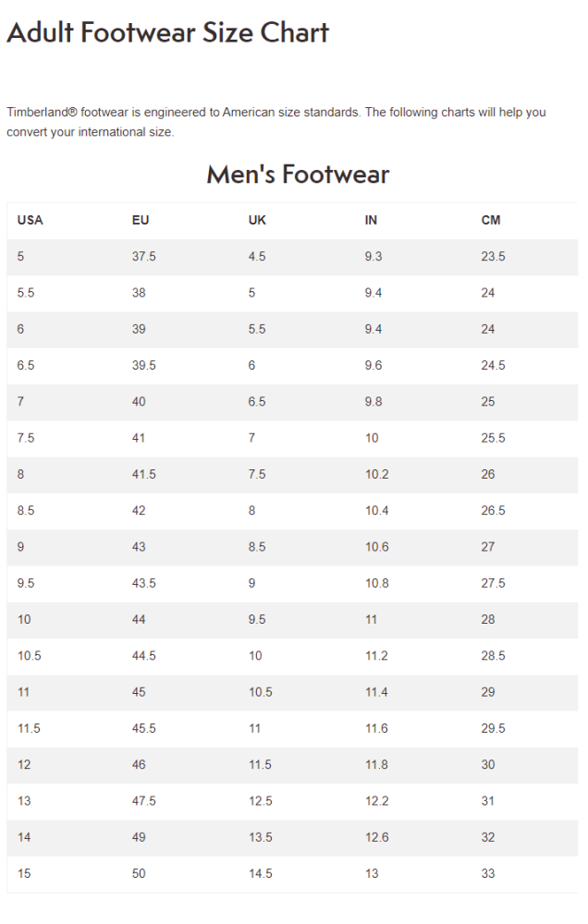Screen dimensions: 588x924
Task: Select the CM column header
Action: [x=491, y=220]
